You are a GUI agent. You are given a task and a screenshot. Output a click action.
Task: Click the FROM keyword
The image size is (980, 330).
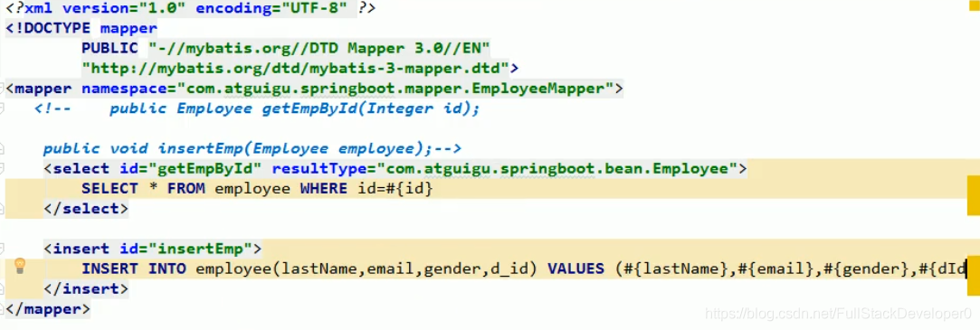pyautogui.click(x=186, y=188)
